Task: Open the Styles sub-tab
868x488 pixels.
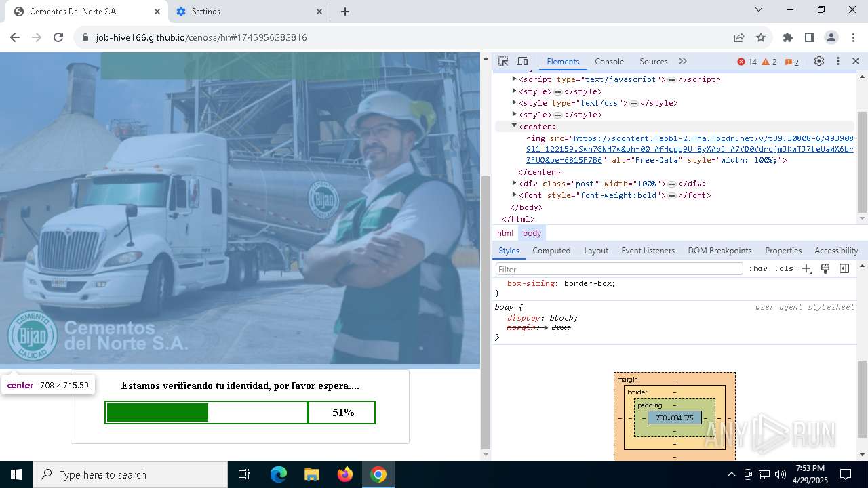Action: (x=509, y=251)
